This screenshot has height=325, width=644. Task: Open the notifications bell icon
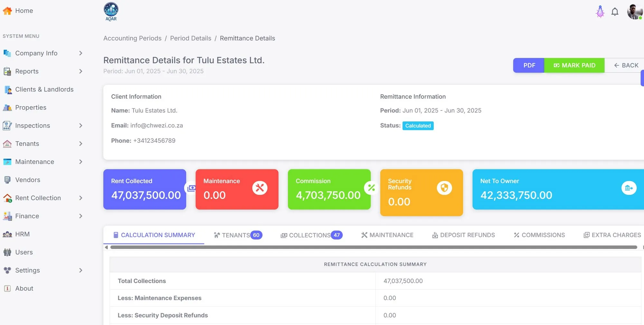pyautogui.click(x=615, y=12)
